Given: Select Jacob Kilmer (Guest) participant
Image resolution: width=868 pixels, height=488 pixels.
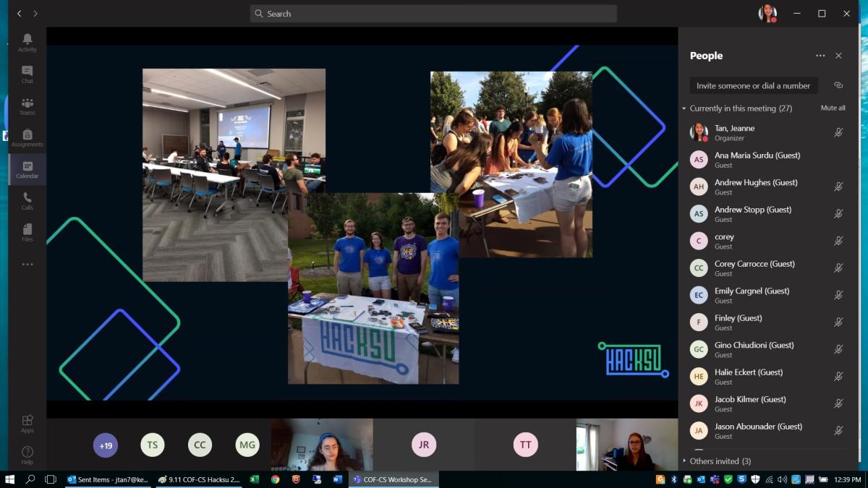Looking at the screenshot, I should [x=767, y=403].
